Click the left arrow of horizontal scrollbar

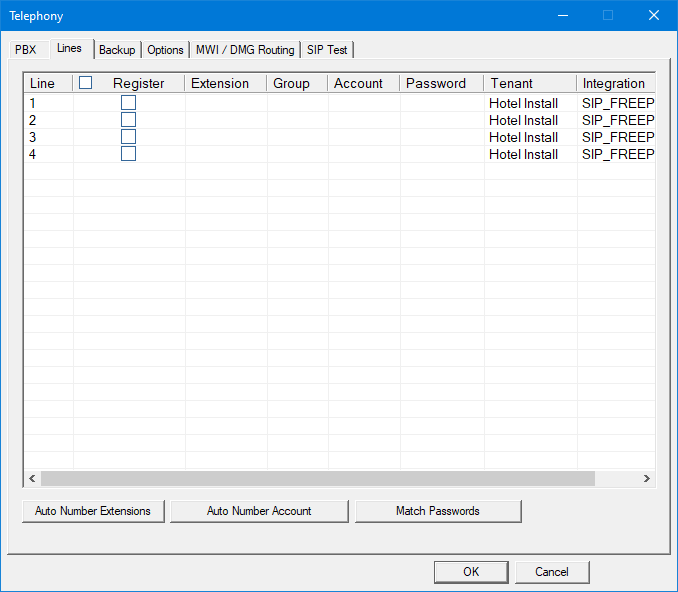pyautogui.click(x=32, y=479)
